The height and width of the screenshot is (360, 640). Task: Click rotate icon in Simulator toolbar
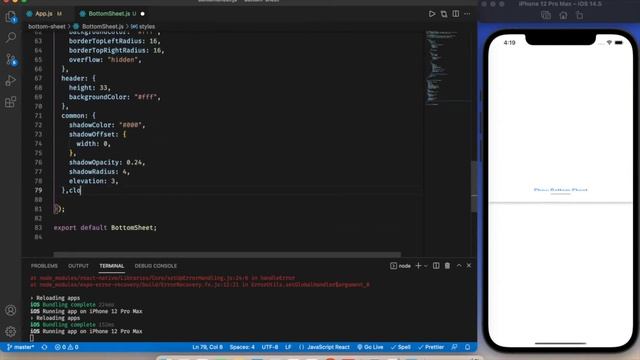pos(580,16)
